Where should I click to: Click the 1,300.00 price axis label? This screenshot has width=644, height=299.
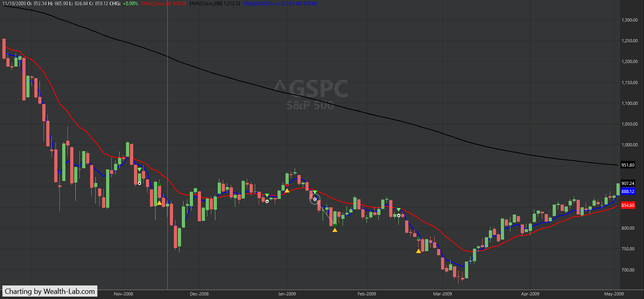[630, 20]
